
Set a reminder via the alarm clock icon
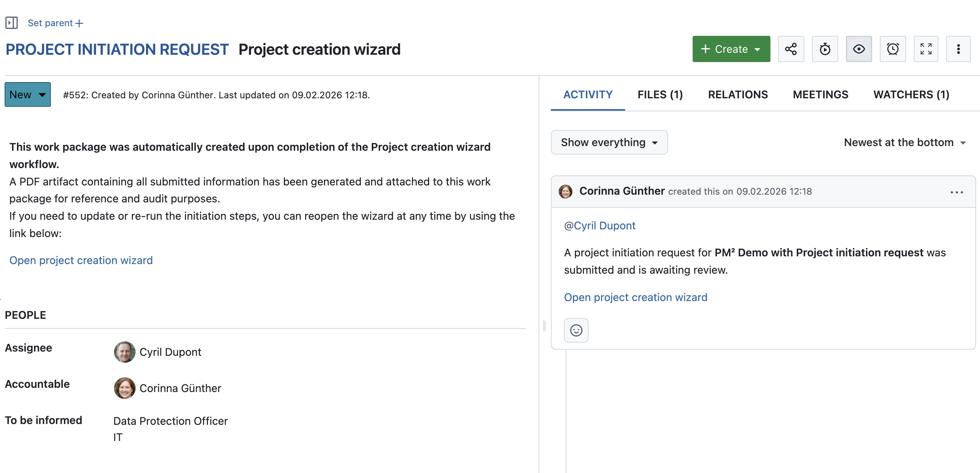[893, 49]
